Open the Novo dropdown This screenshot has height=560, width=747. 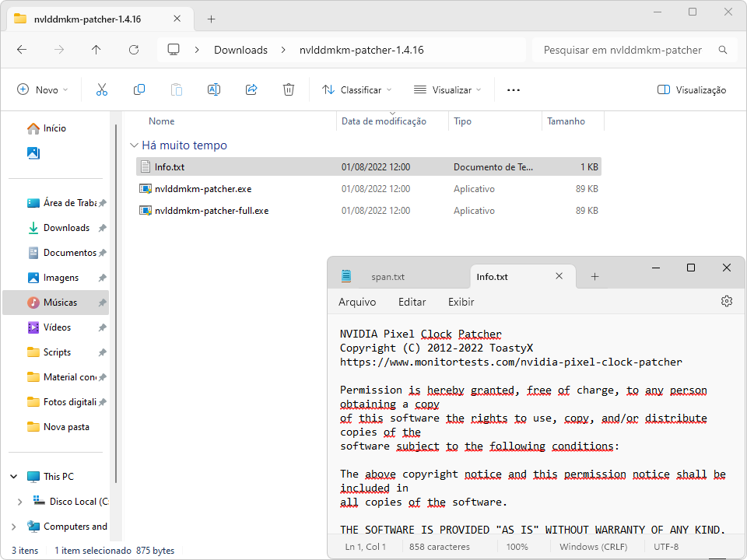(x=42, y=90)
